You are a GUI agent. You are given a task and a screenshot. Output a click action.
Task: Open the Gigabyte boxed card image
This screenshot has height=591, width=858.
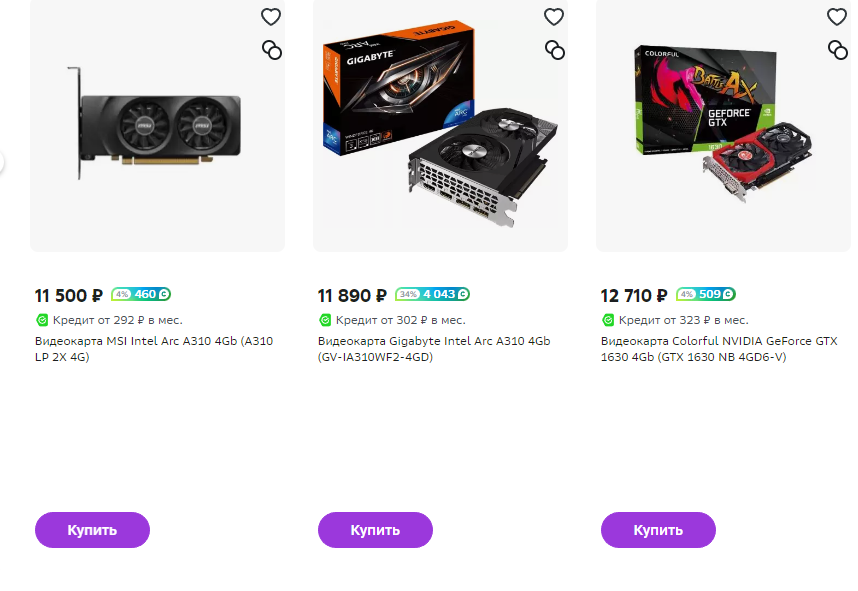tap(440, 126)
